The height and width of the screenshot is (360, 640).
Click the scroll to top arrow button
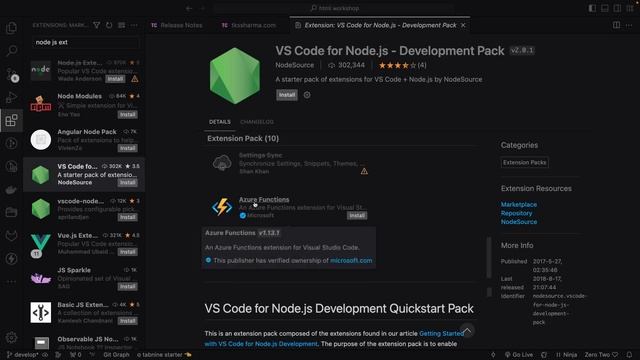[467, 330]
